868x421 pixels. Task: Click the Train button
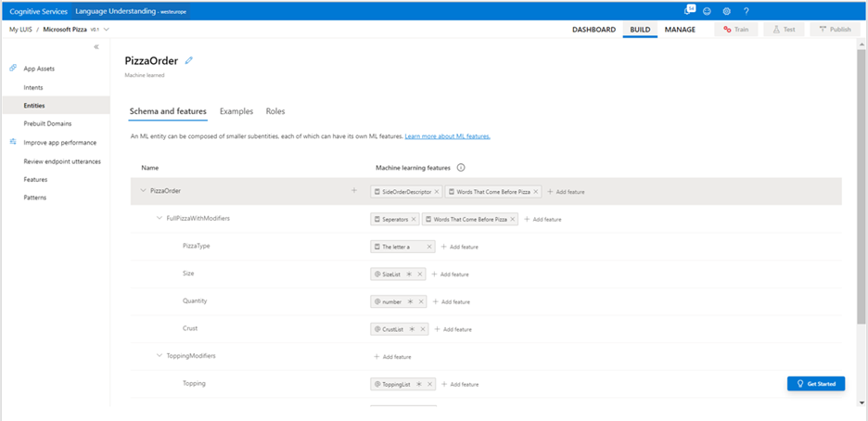[736, 30]
